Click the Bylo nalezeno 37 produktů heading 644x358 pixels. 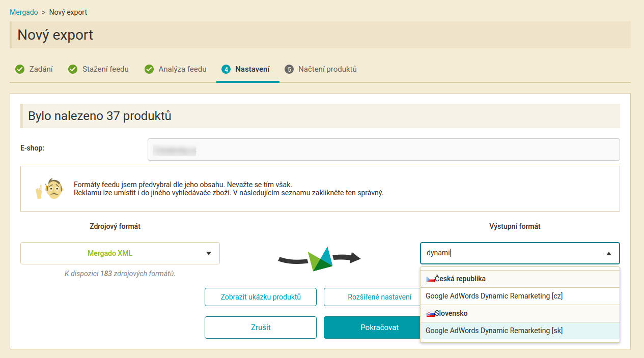coord(100,116)
